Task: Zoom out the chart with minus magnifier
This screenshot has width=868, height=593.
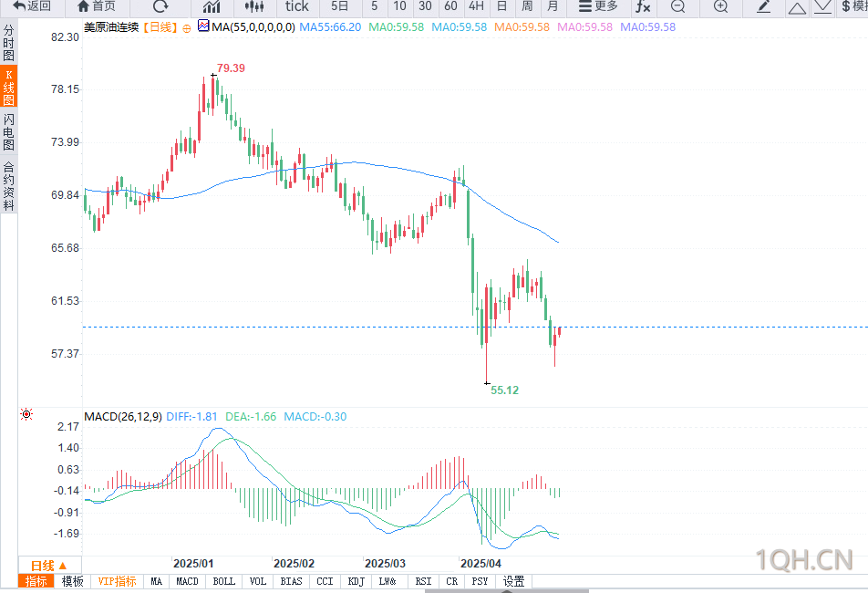Action: coord(677,6)
